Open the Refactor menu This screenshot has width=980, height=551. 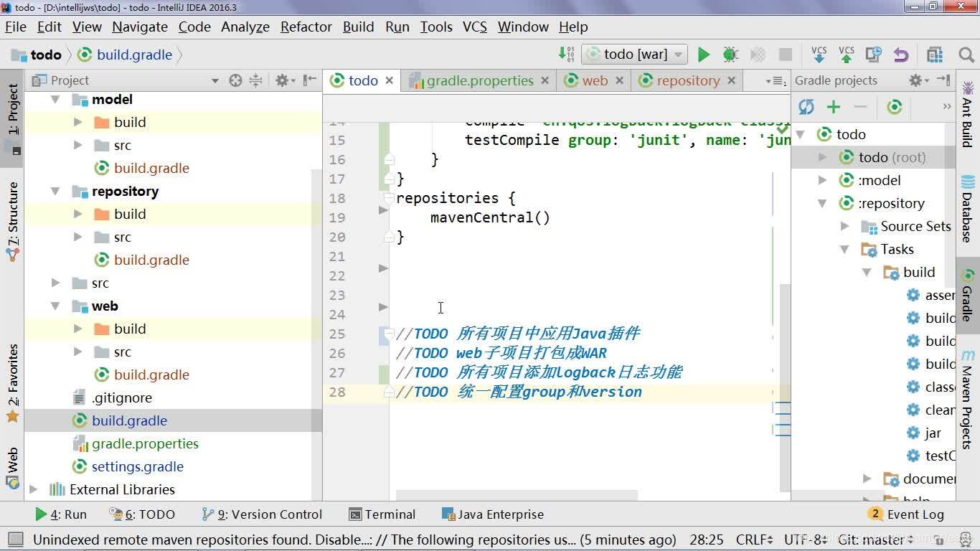306,27
